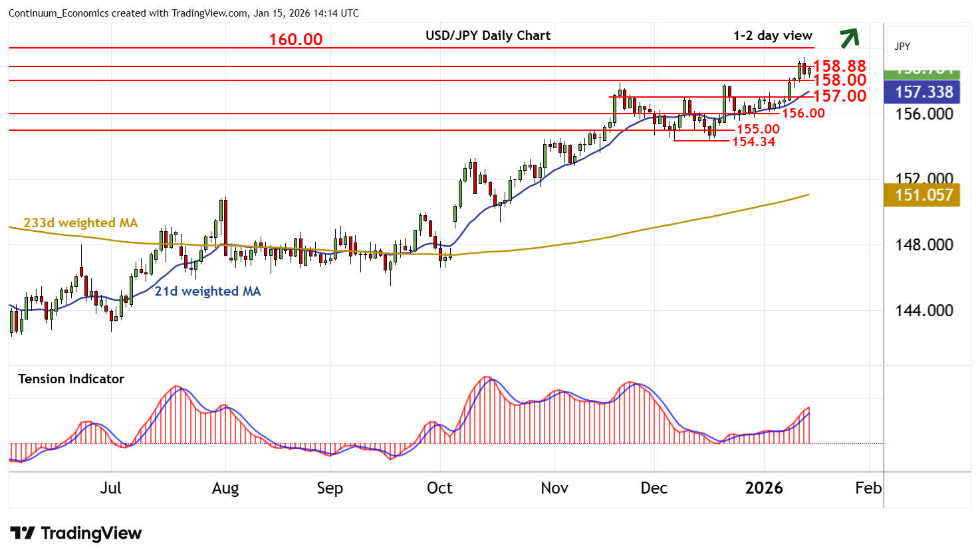Click the 148.000 price axis label
The width and height of the screenshot is (980, 558).
(x=923, y=245)
